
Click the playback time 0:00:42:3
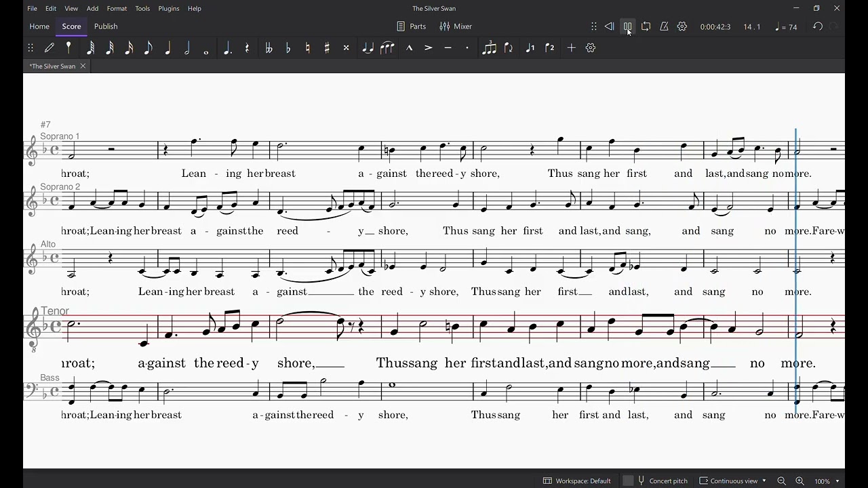pos(715,27)
